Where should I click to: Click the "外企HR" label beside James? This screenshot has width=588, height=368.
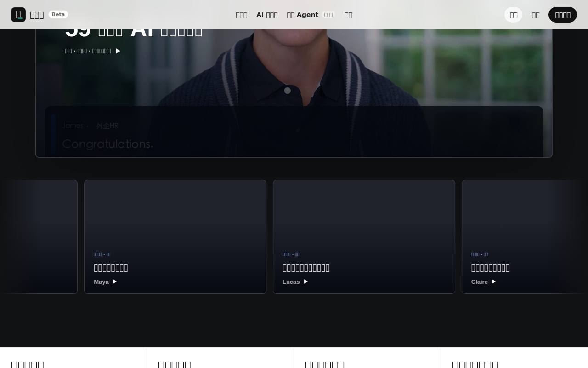point(107,126)
